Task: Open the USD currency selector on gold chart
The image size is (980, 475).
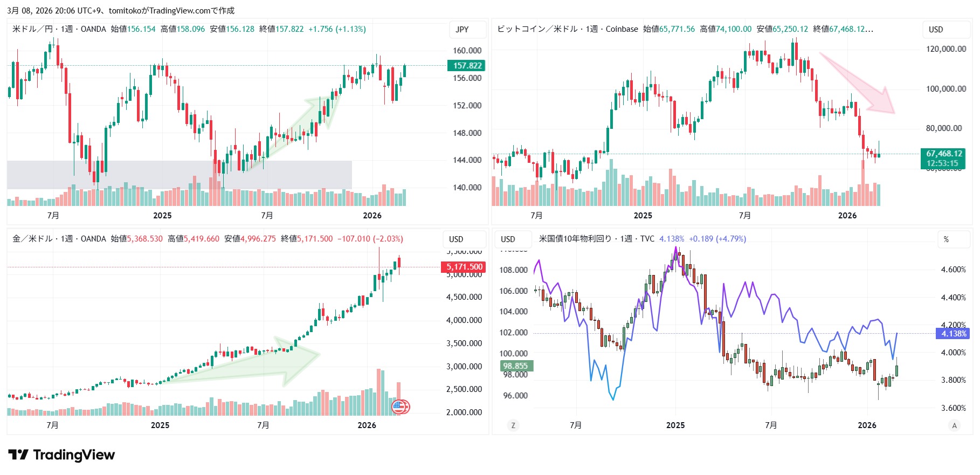Action: click(x=456, y=239)
